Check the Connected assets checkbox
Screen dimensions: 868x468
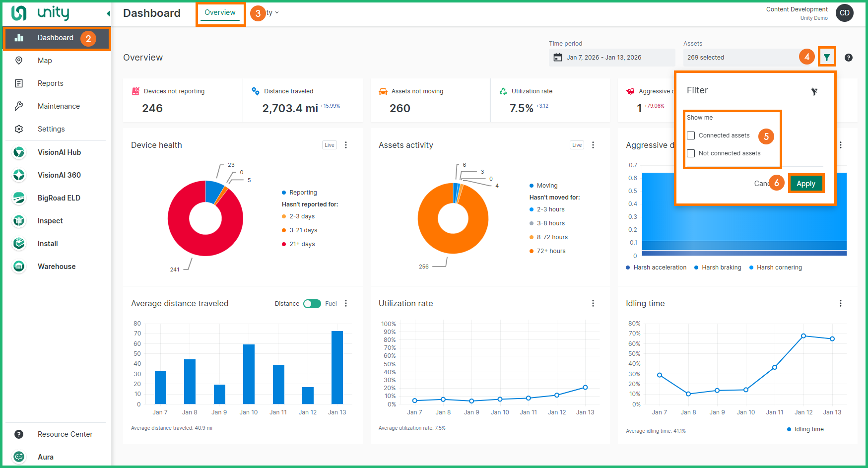[691, 135]
